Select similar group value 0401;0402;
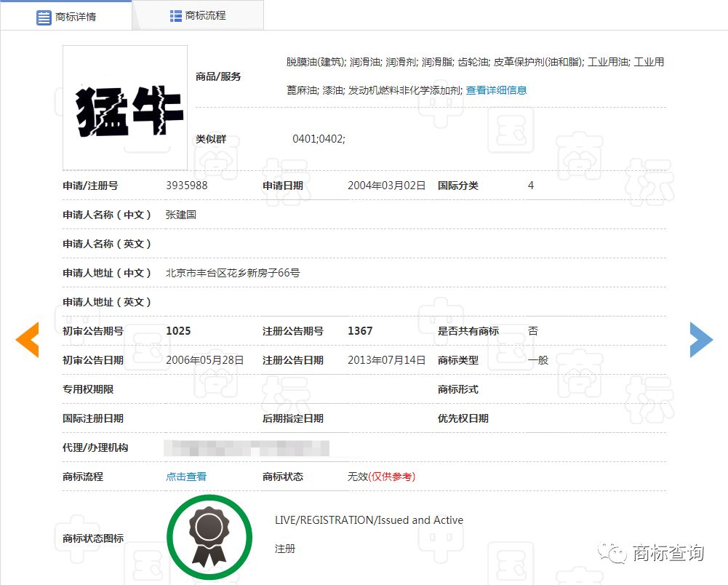 click(319, 139)
